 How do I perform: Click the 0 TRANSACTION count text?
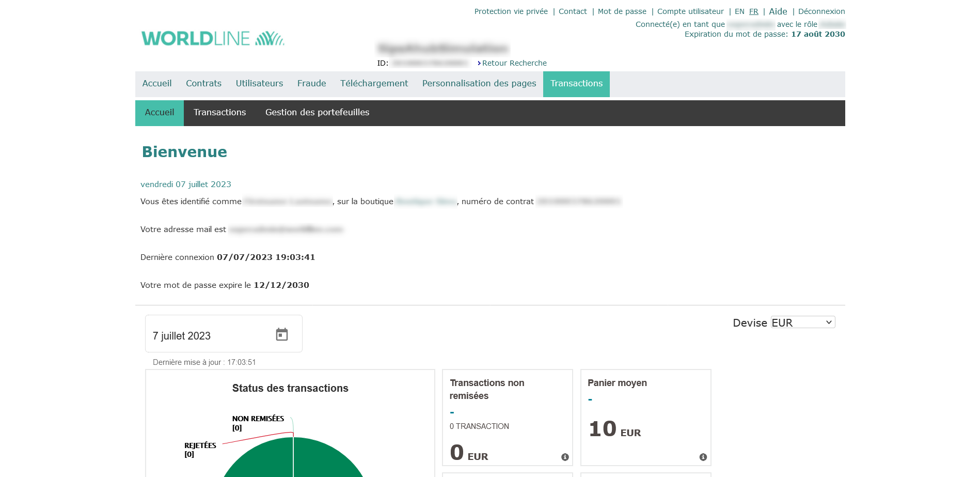[479, 426]
